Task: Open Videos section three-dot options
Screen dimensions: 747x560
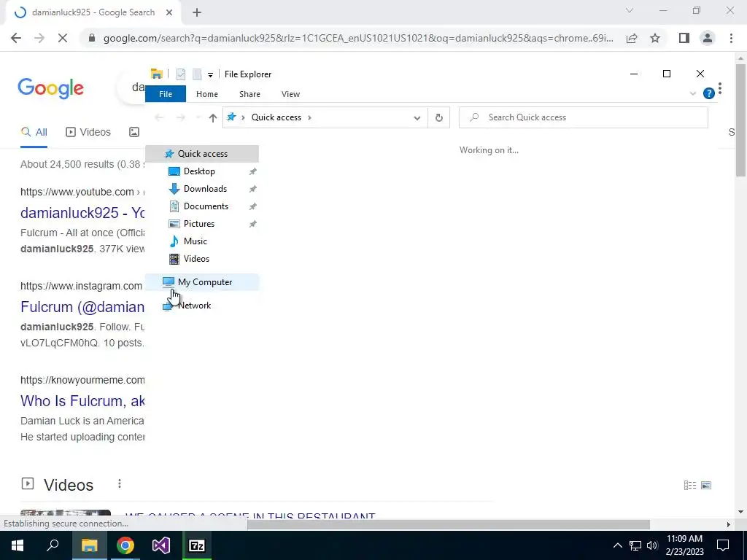Action: (x=120, y=484)
